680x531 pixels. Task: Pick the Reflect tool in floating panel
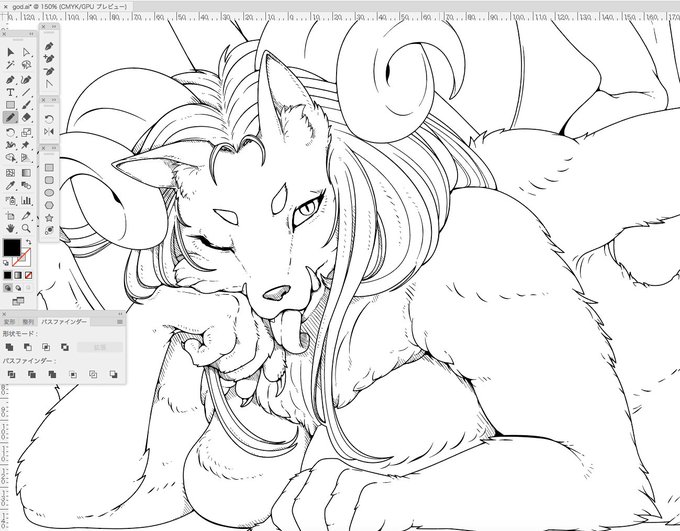pyautogui.click(x=49, y=131)
